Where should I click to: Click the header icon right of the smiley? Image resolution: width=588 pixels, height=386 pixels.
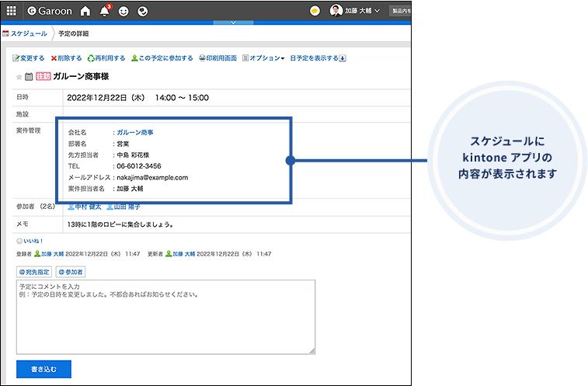[x=142, y=12]
